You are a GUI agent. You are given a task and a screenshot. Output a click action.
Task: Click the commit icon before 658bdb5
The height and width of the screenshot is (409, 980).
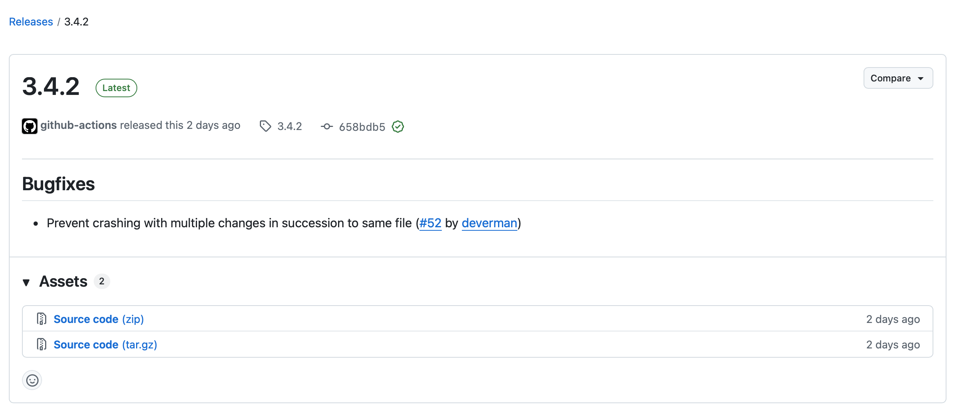coord(327,127)
